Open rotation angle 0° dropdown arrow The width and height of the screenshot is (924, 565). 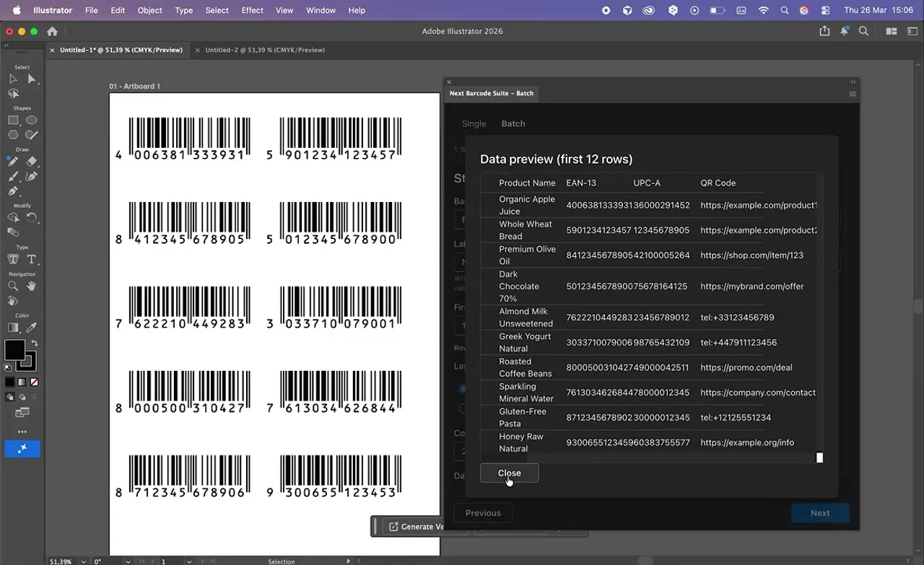click(x=128, y=561)
